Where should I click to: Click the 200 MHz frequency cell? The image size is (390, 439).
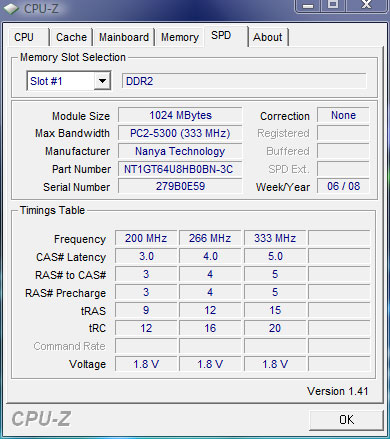pos(146,238)
